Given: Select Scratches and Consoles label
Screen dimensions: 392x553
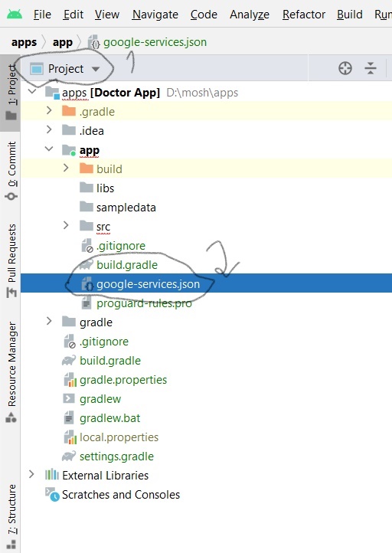Looking at the screenshot, I should 121,495.
